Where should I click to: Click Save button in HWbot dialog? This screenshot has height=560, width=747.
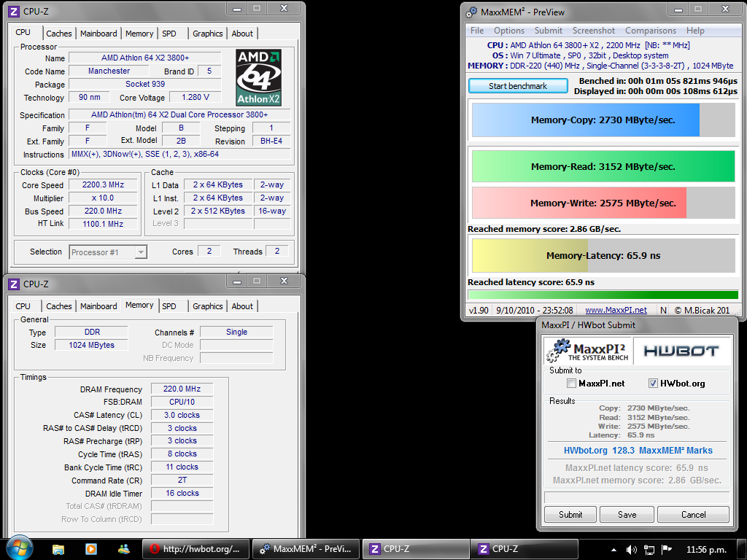click(x=627, y=514)
